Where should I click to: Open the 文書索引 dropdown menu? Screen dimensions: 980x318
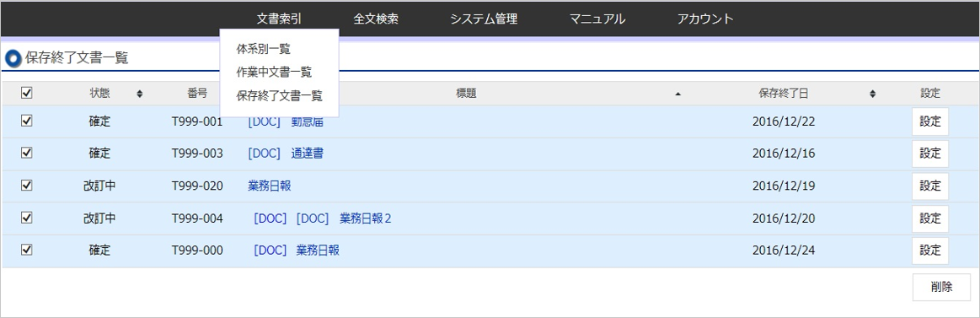click(x=279, y=19)
